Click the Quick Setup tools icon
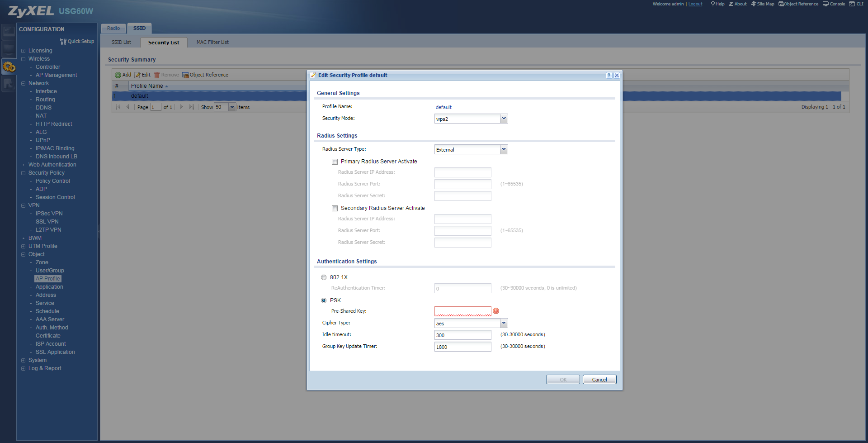 pos(63,42)
